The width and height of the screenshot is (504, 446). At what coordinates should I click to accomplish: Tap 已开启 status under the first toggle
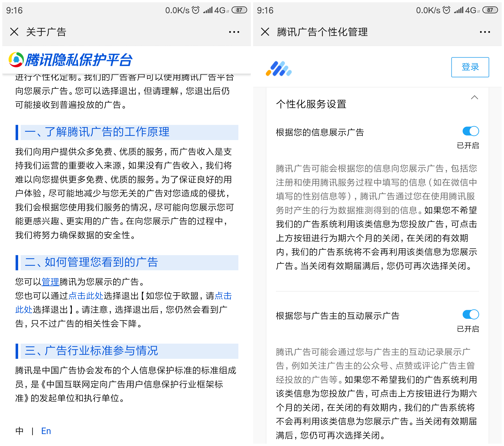pyautogui.click(x=468, y=146)
